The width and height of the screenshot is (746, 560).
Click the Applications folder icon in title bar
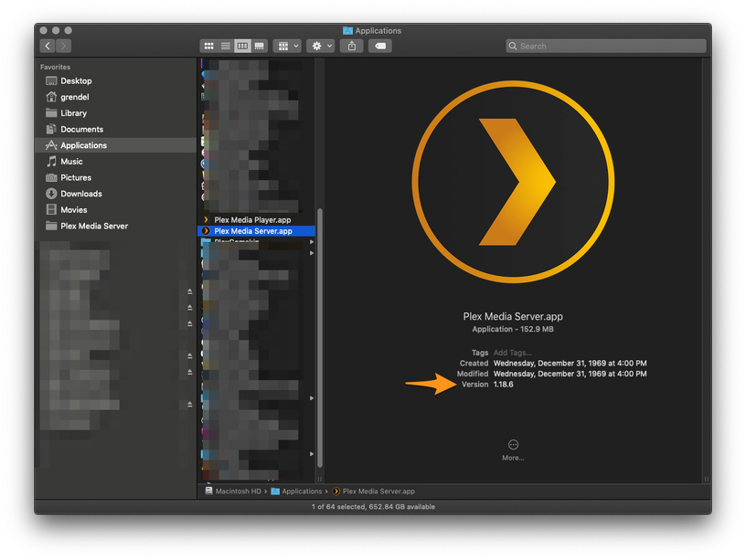347,31
